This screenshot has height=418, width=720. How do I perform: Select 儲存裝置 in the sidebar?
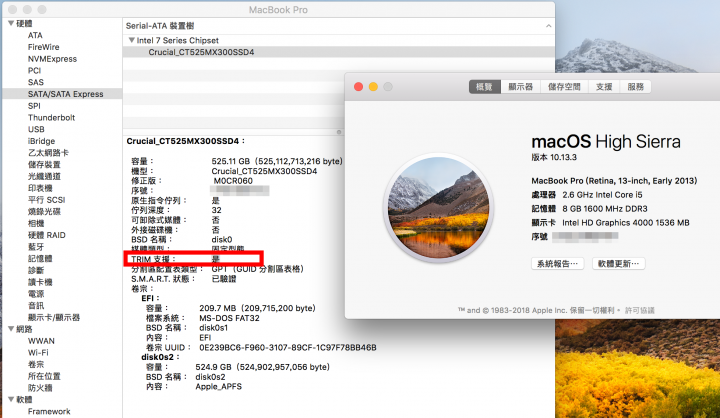point(44,164)
